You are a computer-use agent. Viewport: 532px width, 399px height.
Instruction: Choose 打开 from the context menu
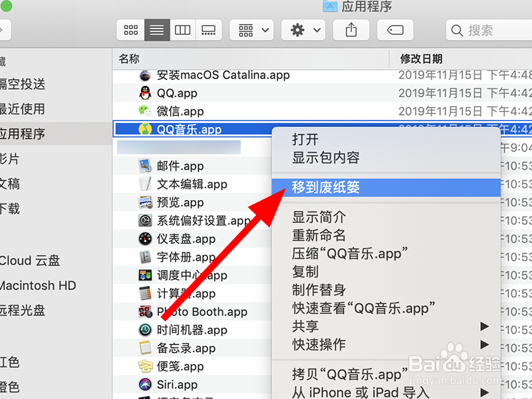coord(386,140)
